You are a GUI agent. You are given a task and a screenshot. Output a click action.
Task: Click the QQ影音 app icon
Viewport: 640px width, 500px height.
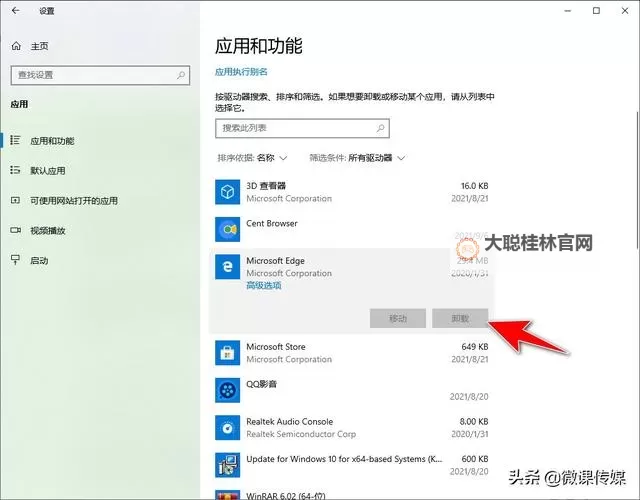point(227,390)
